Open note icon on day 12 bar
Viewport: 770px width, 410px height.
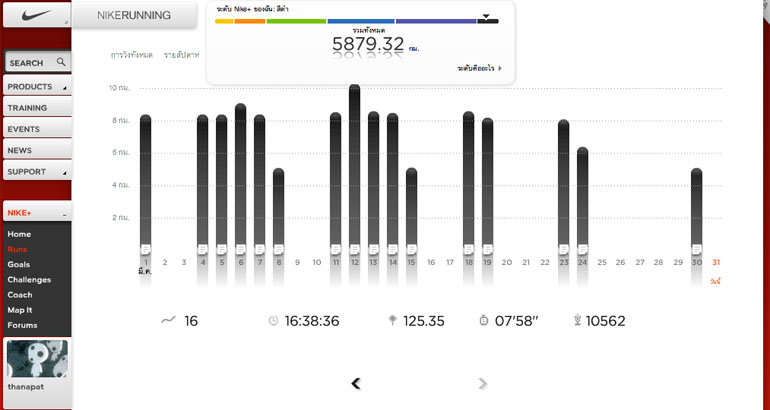click(354, 248)
